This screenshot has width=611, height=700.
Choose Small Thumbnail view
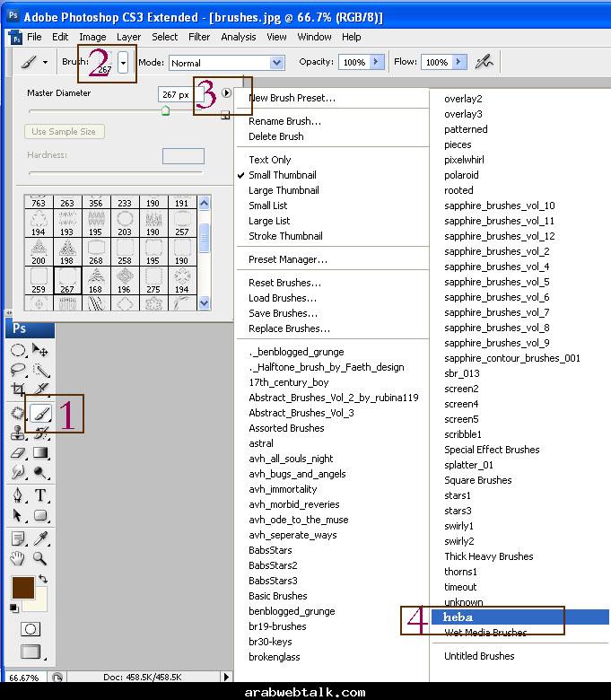(x=282, y=175)
